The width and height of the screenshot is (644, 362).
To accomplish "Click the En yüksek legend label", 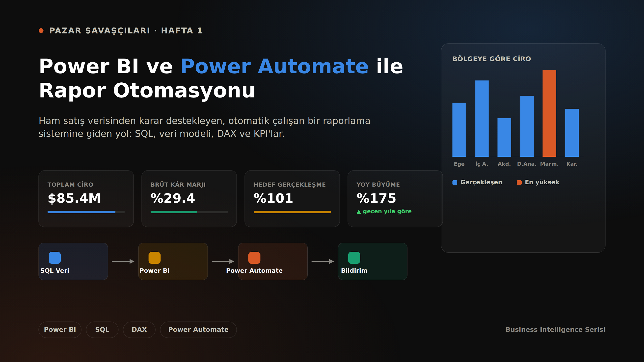I will (542, 182).
